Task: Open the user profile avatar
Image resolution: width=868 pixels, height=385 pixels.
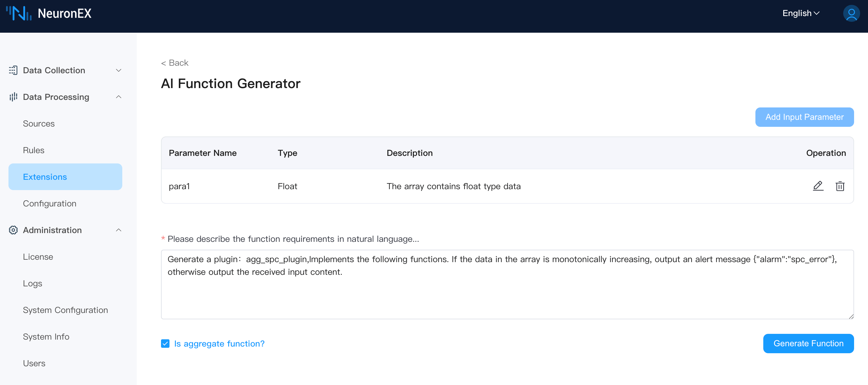Action: tap(851, 14)
